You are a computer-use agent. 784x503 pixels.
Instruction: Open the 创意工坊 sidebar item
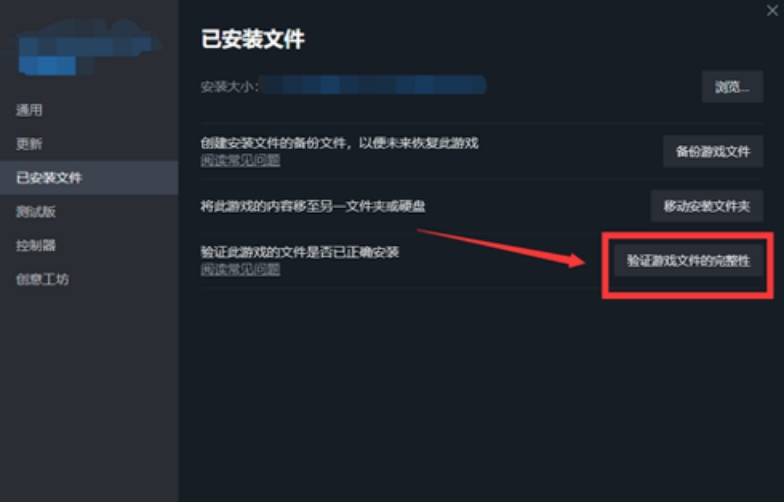point(42,279)
